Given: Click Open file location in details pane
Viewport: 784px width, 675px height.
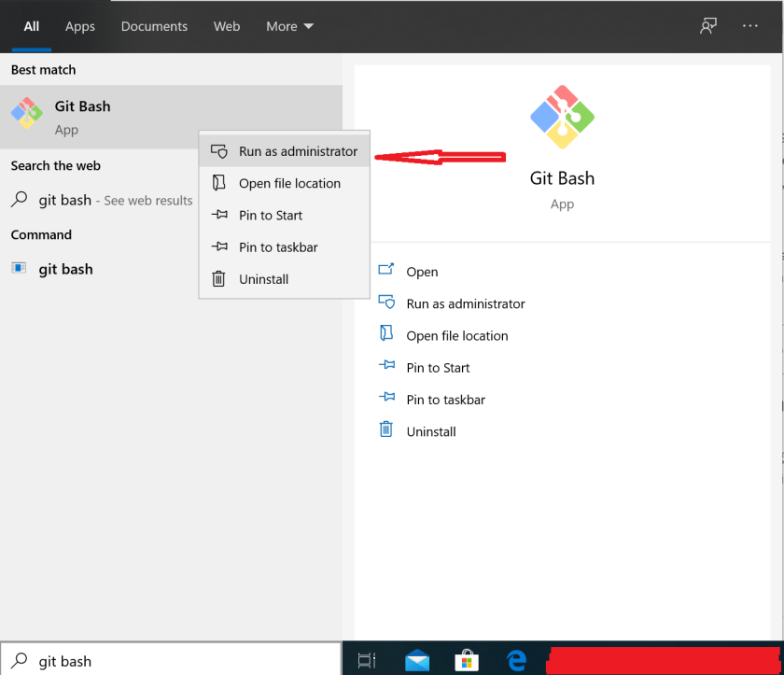Looking at the screenshot, I should pyautogui.click(x=457, y=335).
